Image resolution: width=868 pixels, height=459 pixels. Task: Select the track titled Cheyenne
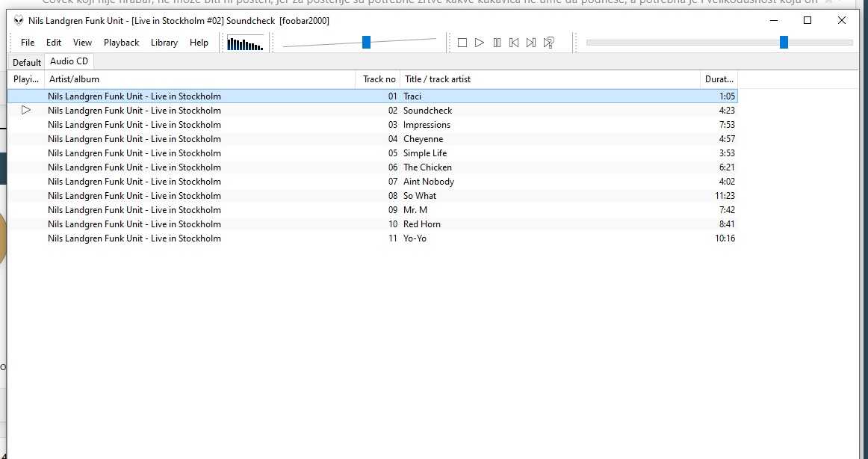tap(424, 139)
